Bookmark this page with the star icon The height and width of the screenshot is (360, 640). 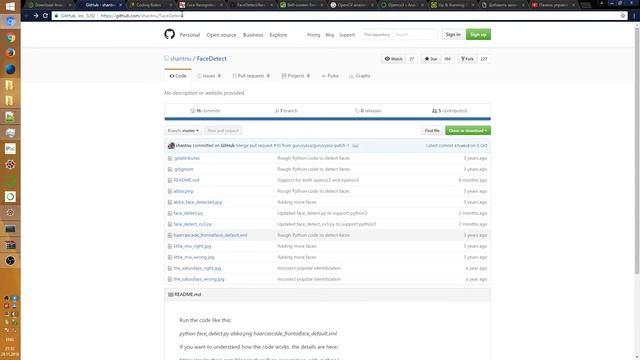click(623, 16)
